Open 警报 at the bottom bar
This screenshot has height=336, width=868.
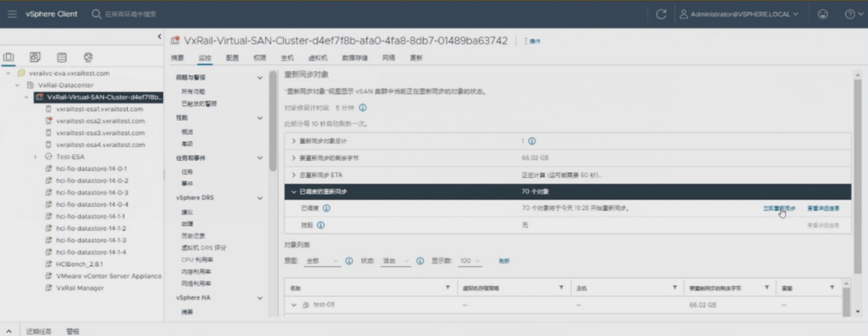click(x=72, y=331)
